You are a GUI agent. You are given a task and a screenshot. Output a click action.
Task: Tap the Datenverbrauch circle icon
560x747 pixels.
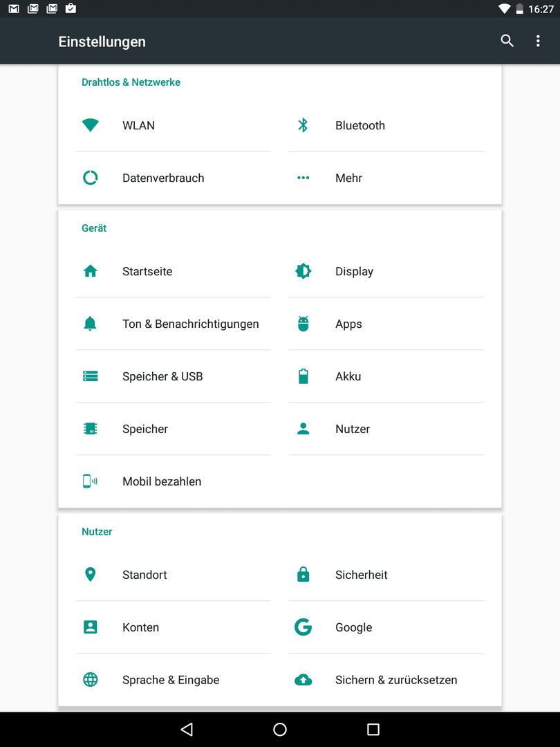coord(91,178)
